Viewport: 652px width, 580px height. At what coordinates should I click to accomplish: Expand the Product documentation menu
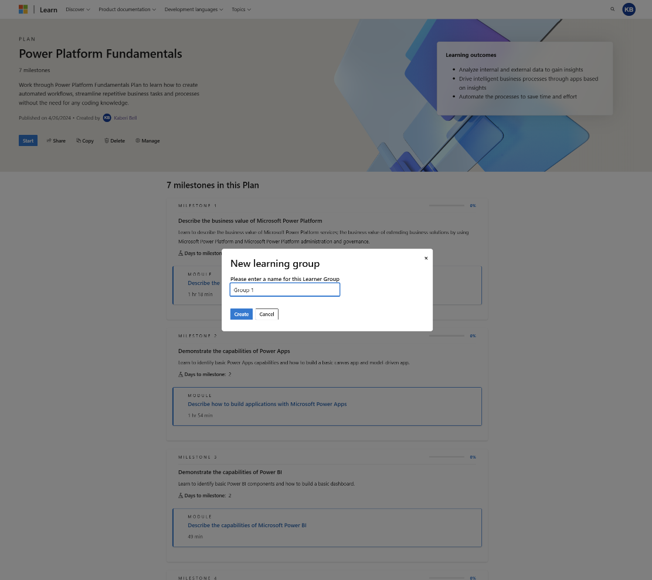(127, 9)
